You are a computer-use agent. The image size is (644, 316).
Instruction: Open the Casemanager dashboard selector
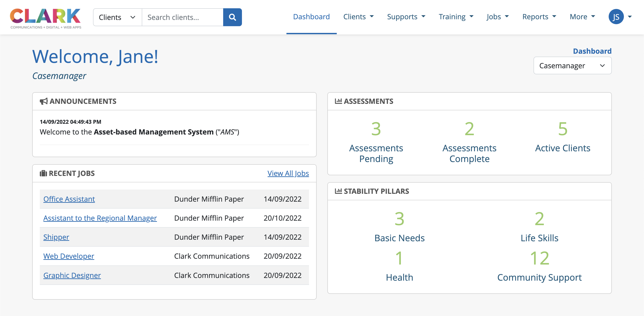coord(572,66)
